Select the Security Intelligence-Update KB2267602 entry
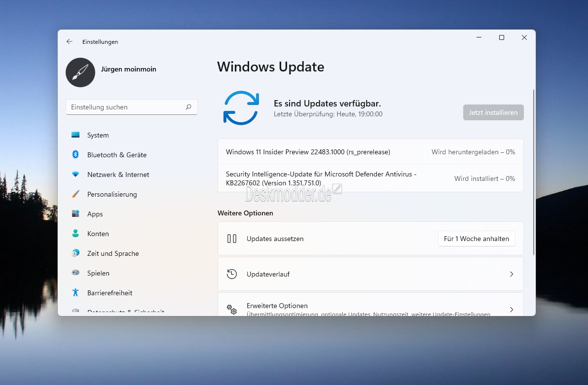This screenshot has width=588, height=385. coord(370,178)
